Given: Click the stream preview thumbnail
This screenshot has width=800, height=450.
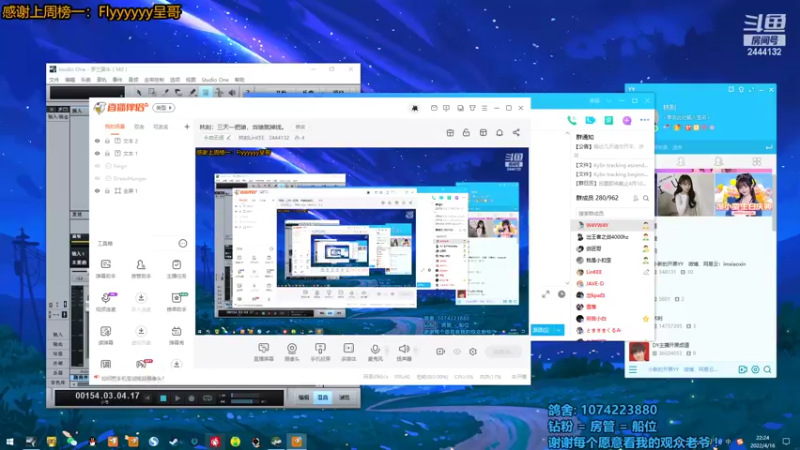Looking at the screenshot, I should click(362, 241).
